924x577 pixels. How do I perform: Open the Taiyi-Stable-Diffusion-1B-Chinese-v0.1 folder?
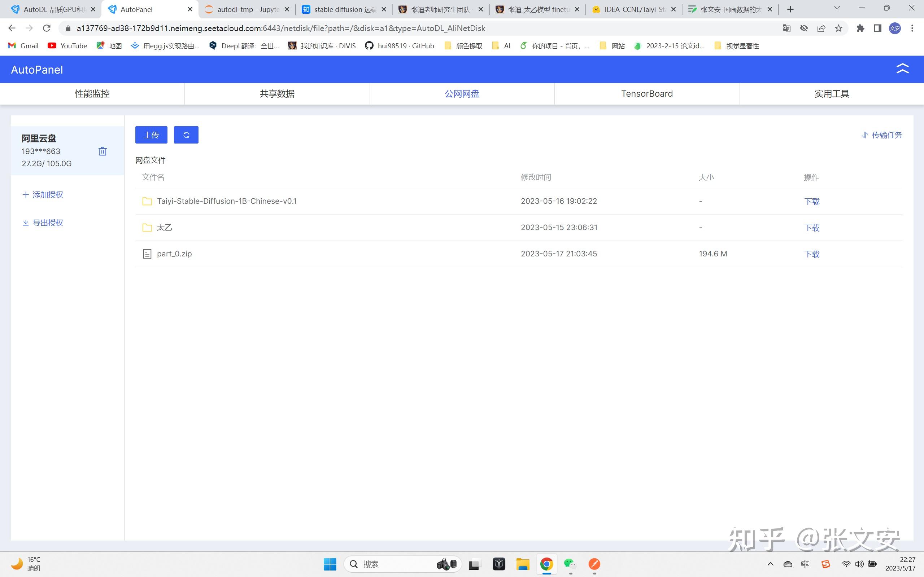pos(226,201)
